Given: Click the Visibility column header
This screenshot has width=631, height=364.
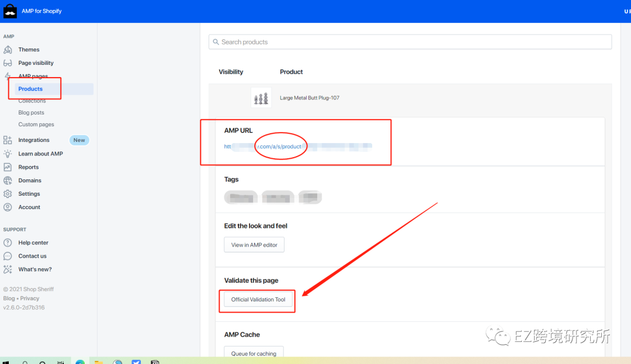Looking at the screenshot, I should [x=231, y=72].
